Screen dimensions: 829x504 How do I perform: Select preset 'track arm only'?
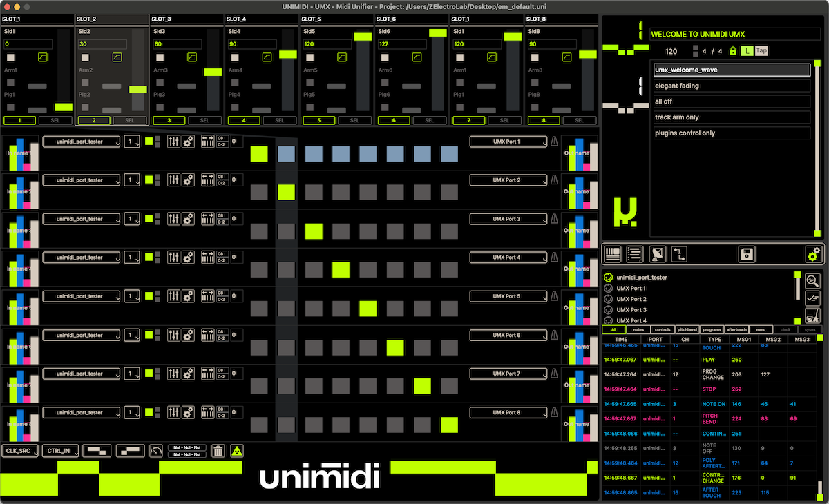pos(731,117)
